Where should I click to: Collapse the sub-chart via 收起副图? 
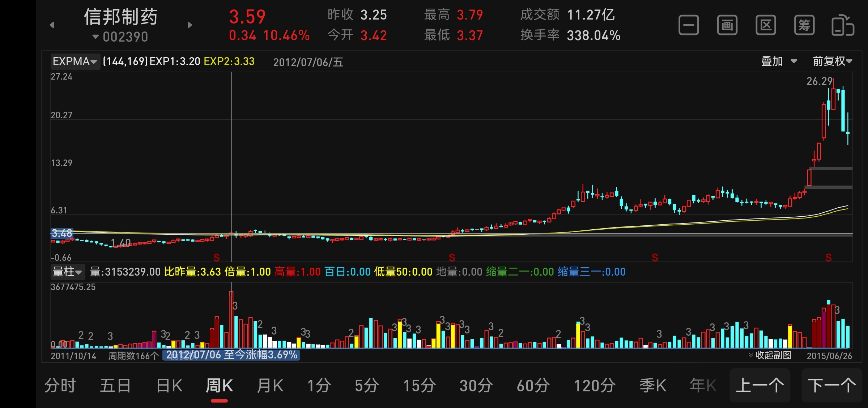(x=770, y=355)
